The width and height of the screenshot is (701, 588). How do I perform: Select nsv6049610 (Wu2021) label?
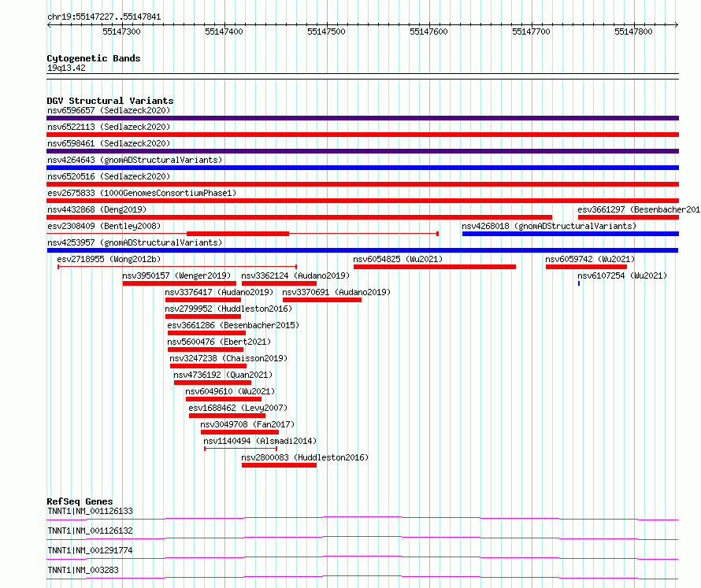[230, 391]
